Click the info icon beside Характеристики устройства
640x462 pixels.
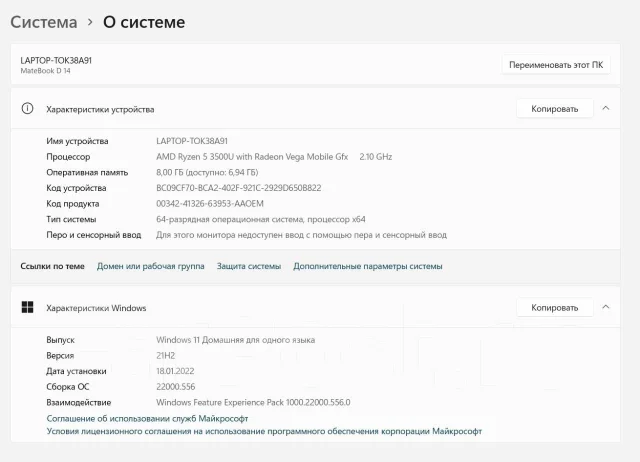tap(27, 109)
